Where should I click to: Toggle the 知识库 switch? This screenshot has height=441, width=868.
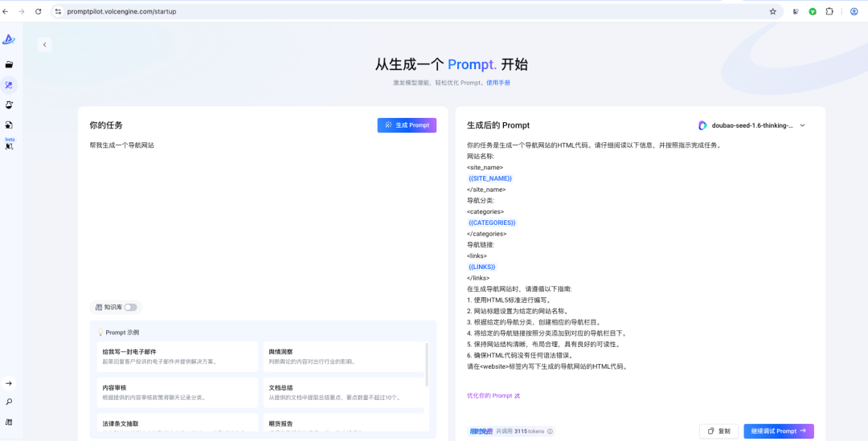click(x=130, y=307)
